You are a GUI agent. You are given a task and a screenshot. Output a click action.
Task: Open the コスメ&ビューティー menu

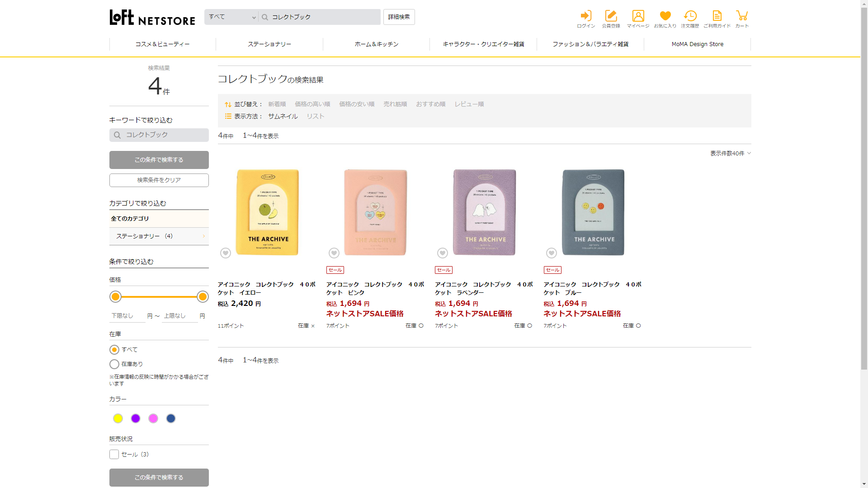[x=162, y=44]
